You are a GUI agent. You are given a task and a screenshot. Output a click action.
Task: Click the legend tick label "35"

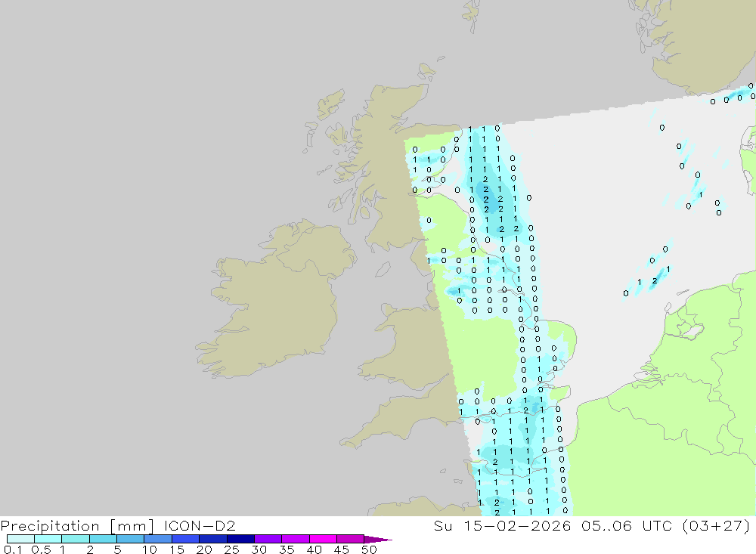coord(287,549)
